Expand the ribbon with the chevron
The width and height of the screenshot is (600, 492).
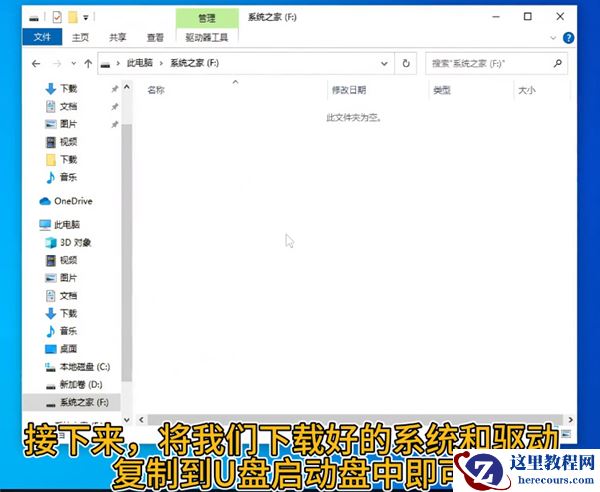pos(553,38)
